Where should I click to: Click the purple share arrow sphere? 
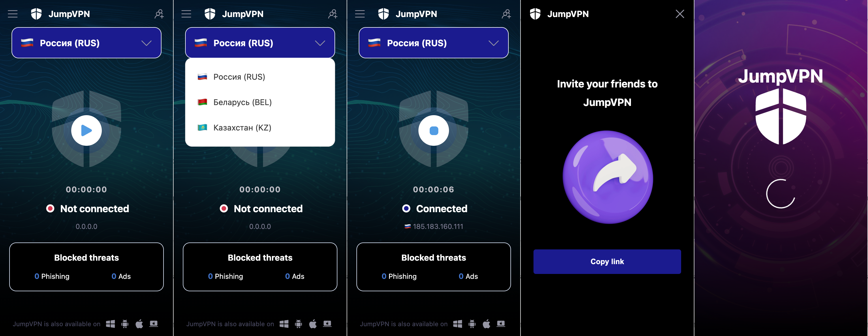click(608, 177)
